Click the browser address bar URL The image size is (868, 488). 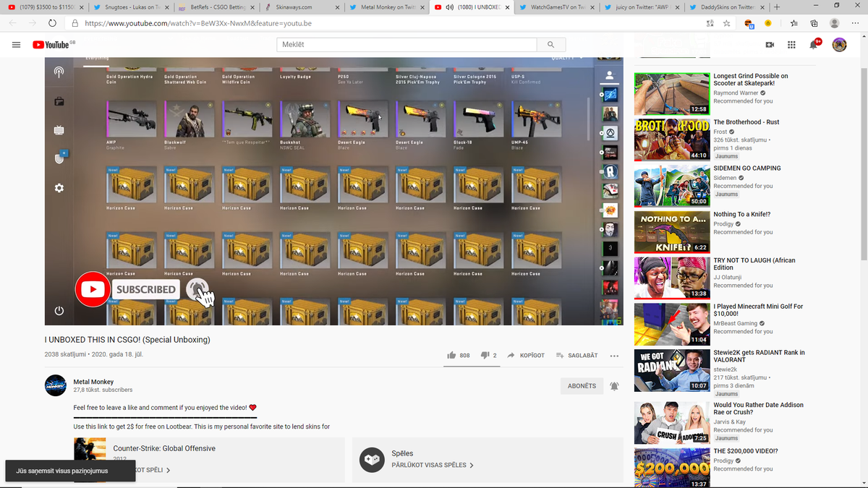198,23
